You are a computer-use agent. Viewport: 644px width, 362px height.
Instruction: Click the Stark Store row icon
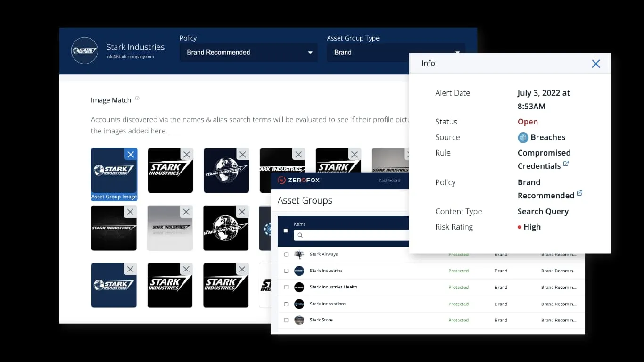(x=299, y=320)
